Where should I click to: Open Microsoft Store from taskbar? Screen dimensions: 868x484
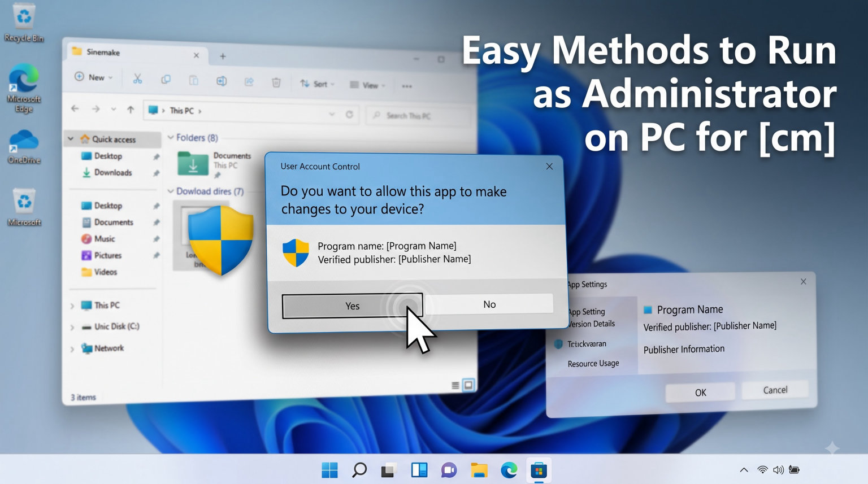point(539,470)
